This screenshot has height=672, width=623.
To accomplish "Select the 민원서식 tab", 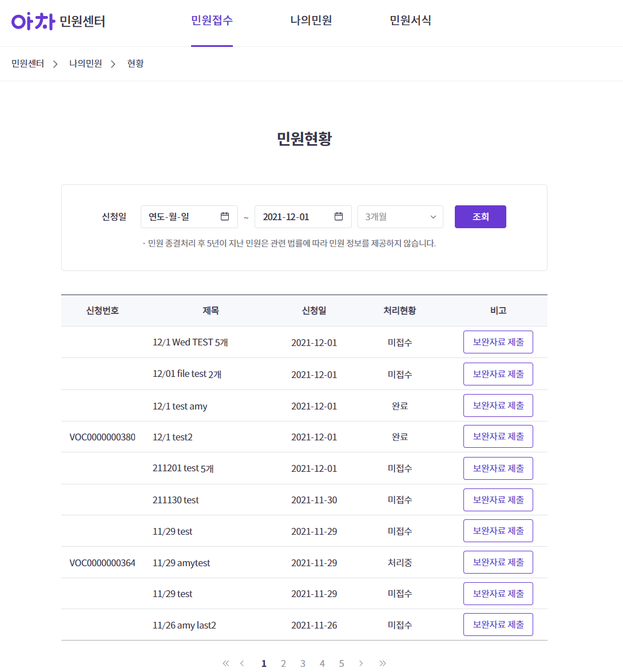I will [x=410, y=21].
